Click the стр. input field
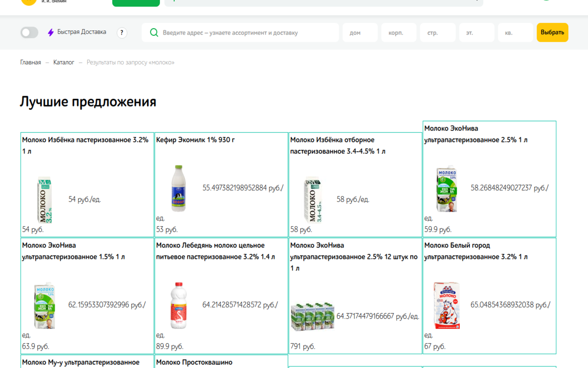Image resolution: width=588 pixels, height=368 pixels. pos(438,33)
